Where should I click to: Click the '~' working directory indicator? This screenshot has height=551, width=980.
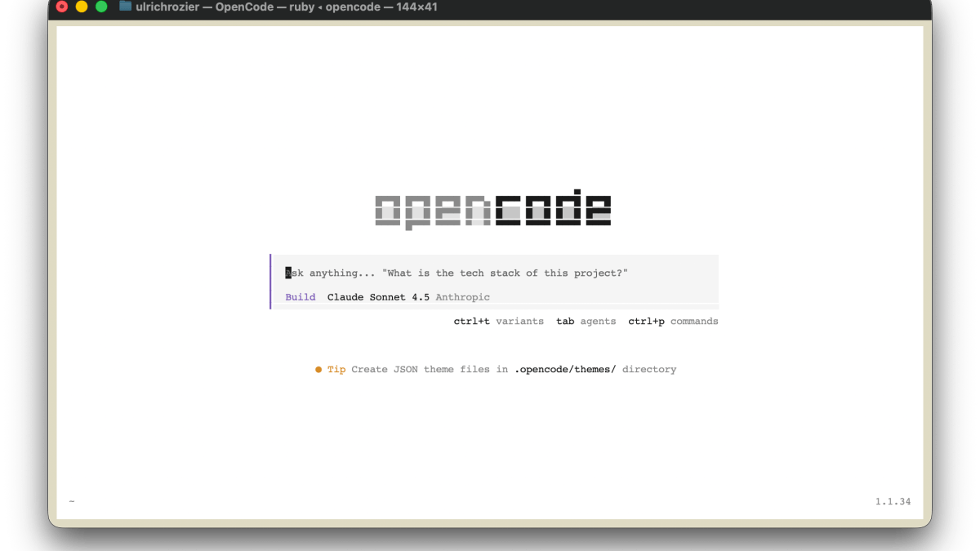click(72, 501)
